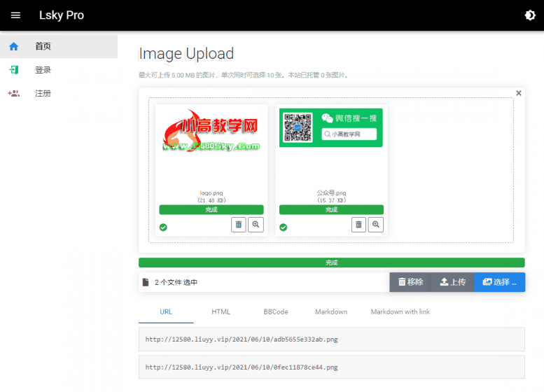Image resolution: width=544 pixels, height=392 pixels.
Task: Go to 首页 in the sidebar
Action: click(x=59, y=46)
